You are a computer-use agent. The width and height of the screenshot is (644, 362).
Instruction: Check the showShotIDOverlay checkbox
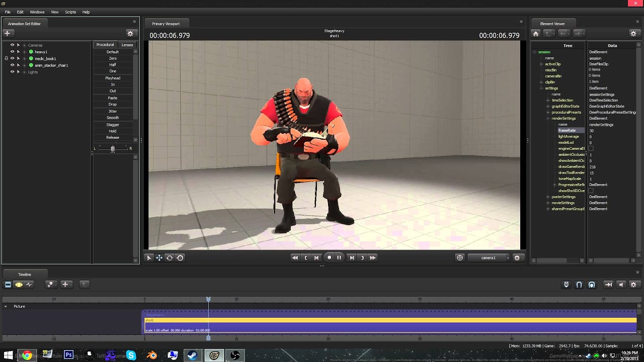(591, 191)
